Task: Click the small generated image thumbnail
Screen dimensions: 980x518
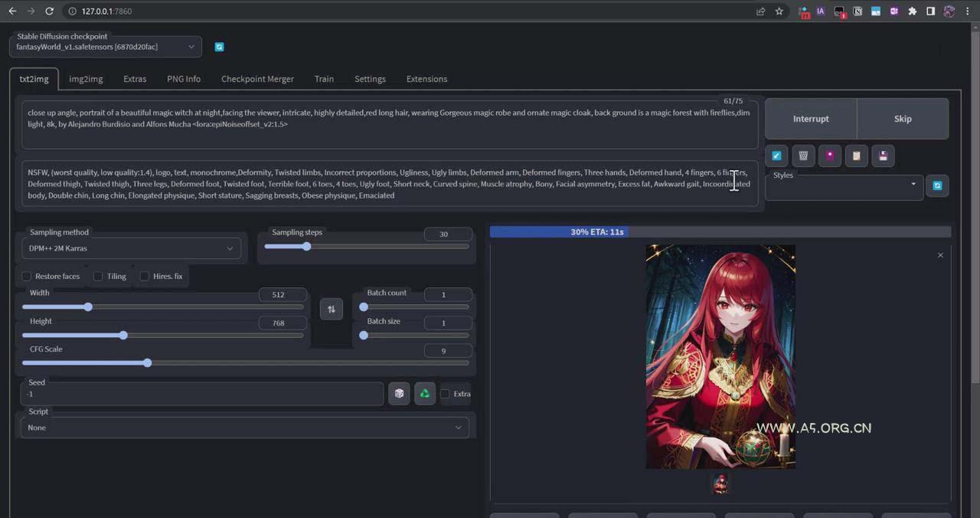Action: [x=720, y=484]
